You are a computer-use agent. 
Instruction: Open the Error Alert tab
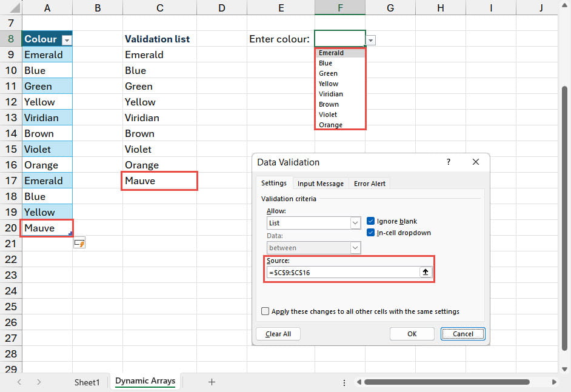[369, 184]
